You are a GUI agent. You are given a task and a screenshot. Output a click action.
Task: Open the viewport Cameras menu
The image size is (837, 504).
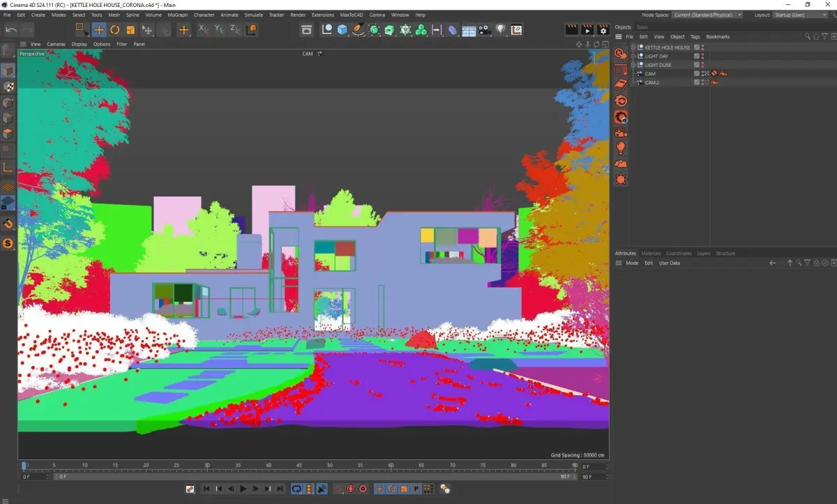[56, 44]
